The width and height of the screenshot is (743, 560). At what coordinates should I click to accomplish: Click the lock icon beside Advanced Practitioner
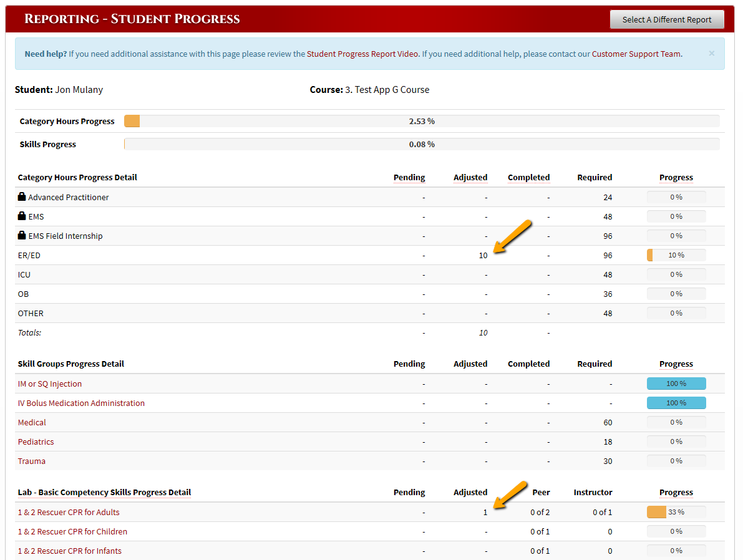tap(21, 197)
